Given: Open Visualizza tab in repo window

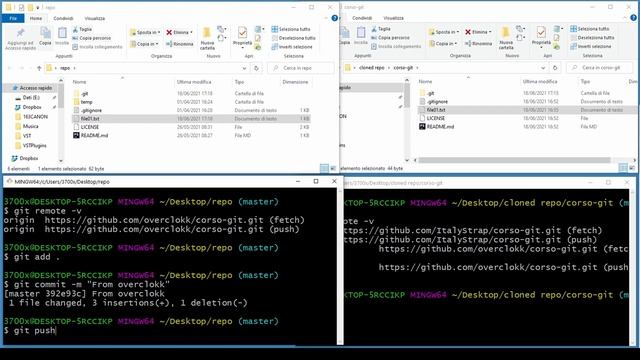Looking at the screenshot, I should tap(95, 18).
